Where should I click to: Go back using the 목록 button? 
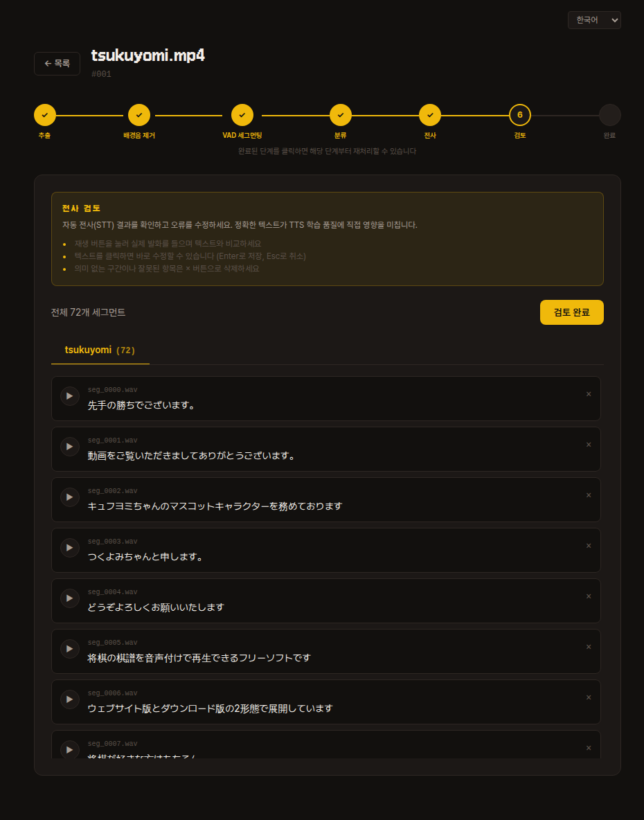point(57,63)
